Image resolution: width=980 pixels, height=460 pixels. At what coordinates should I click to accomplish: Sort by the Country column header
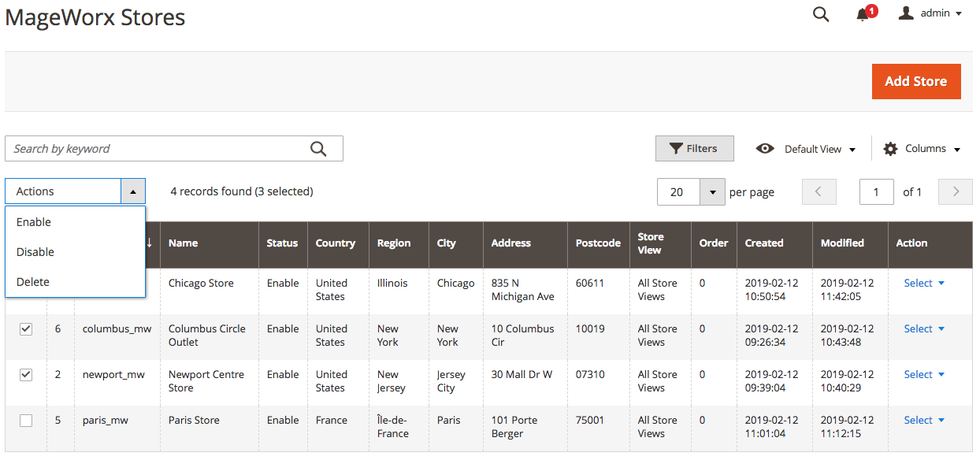(x=338, y=243)
